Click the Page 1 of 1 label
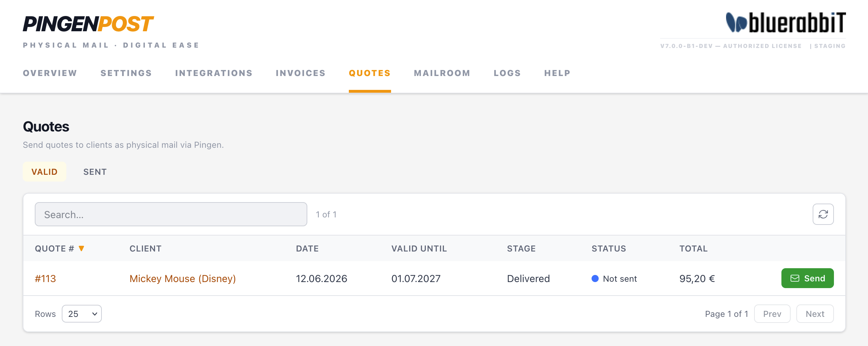This screenshot has width=868, height=346. click(x=726, y=314)
